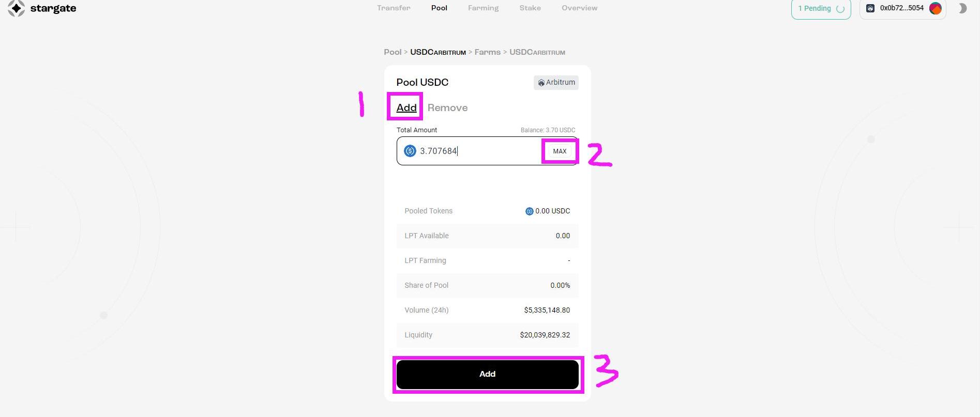Select the underlined Add tab
The image size is (980, 417).
point(406,107)
